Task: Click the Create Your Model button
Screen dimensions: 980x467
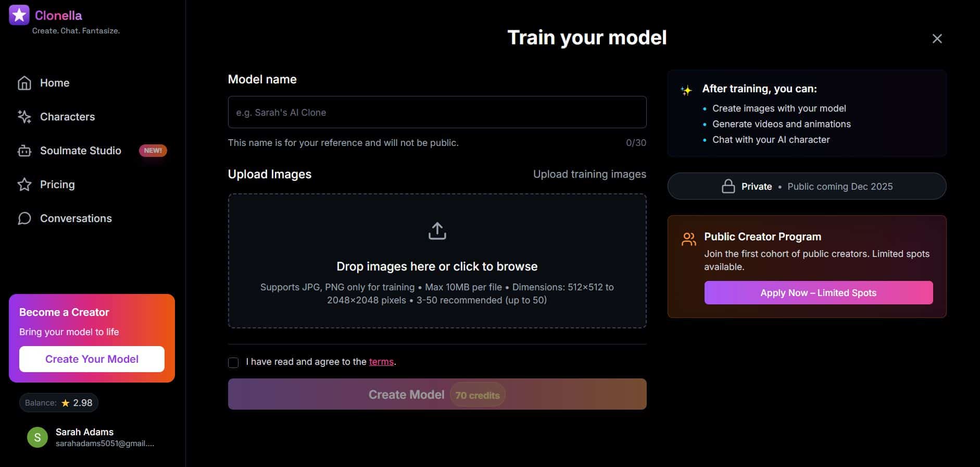Action: (x=92, y=359)
